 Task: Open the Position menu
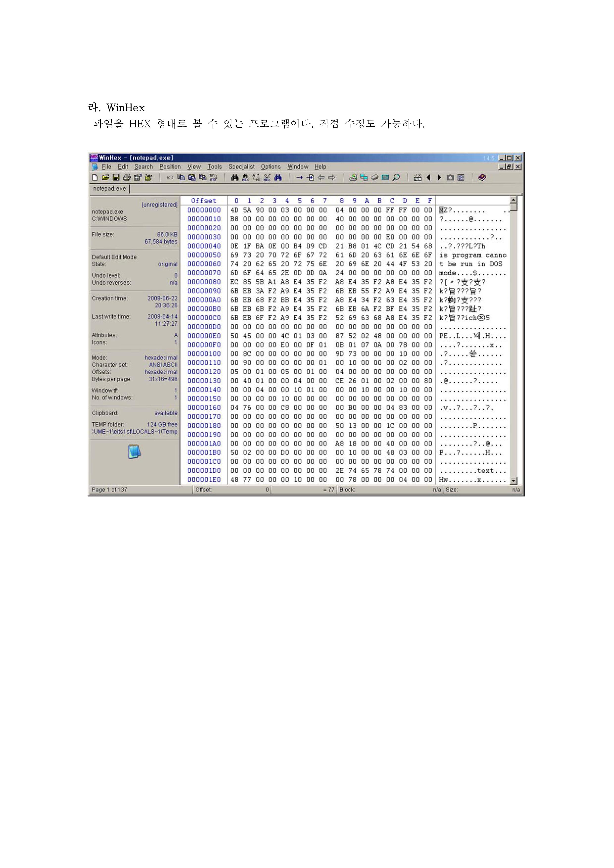click(170, 167)
